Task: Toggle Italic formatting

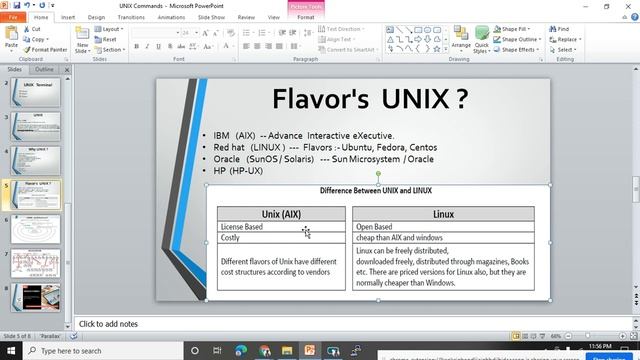Action: [147, 47]
